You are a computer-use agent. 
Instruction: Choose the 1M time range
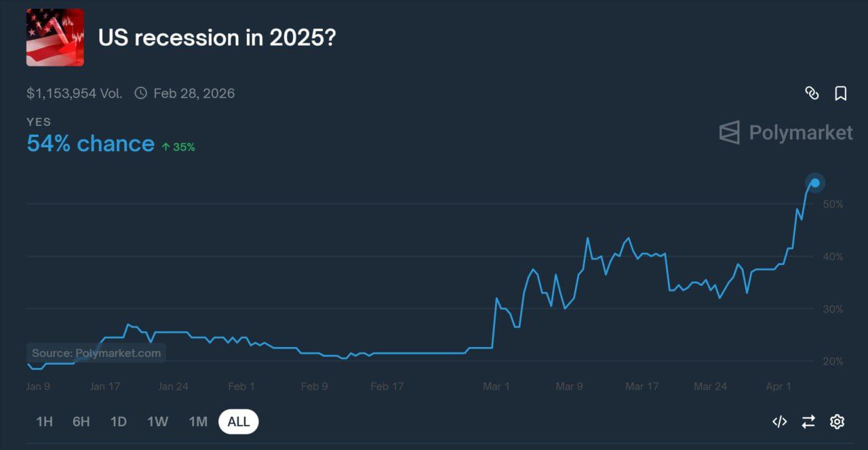coord(198,422)
